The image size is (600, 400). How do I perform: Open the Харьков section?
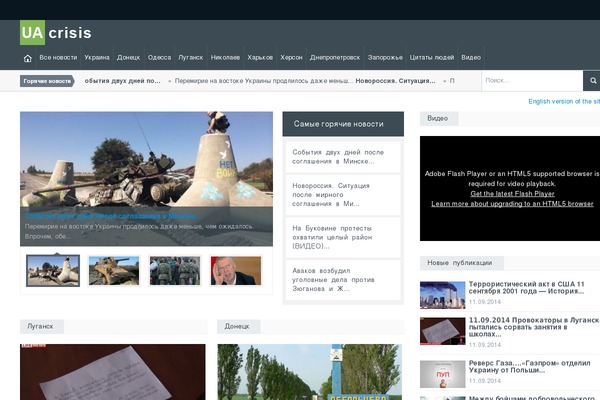tap(260, 57)
